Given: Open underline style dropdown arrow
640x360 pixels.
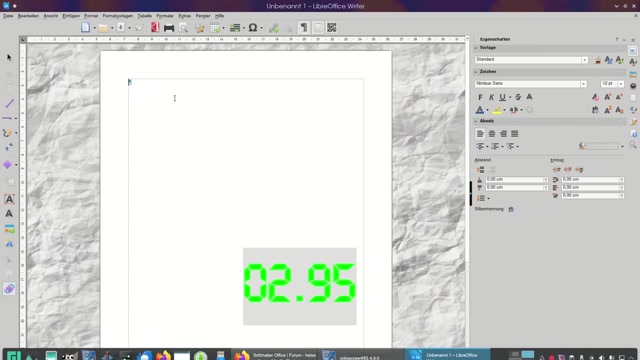Looking at the screenshot, I should click(510, 98).
